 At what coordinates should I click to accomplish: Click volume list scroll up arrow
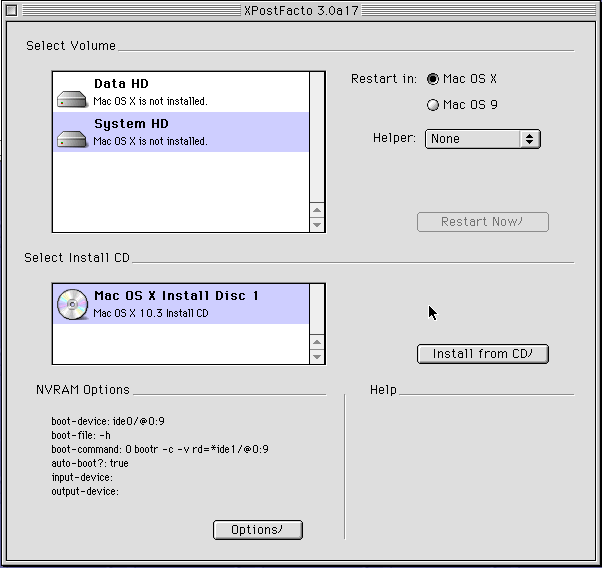point(317,210)
